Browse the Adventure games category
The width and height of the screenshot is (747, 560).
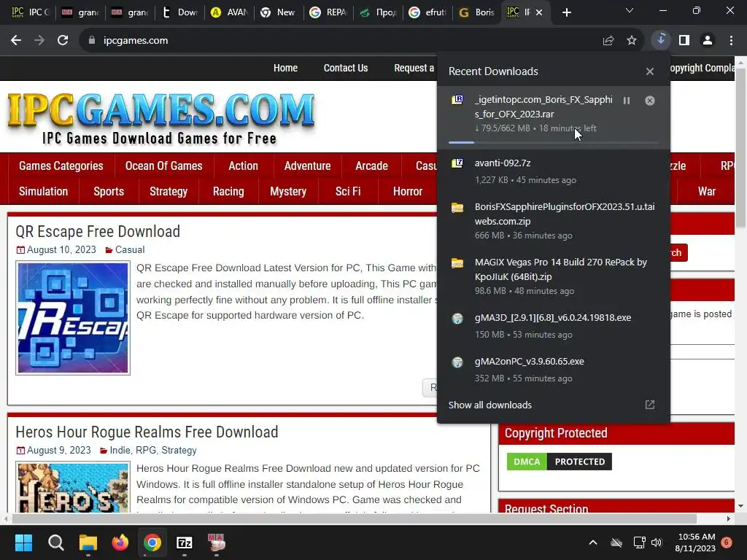coord(307,166)
